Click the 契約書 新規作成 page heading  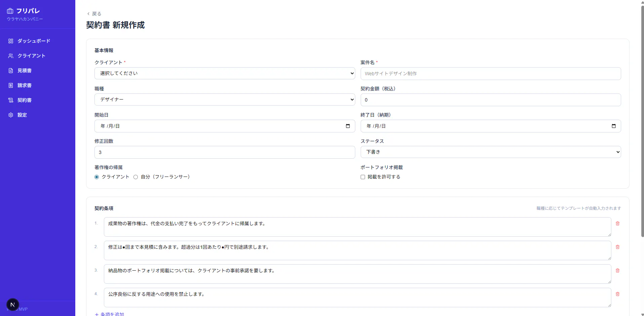pos(115,25)
